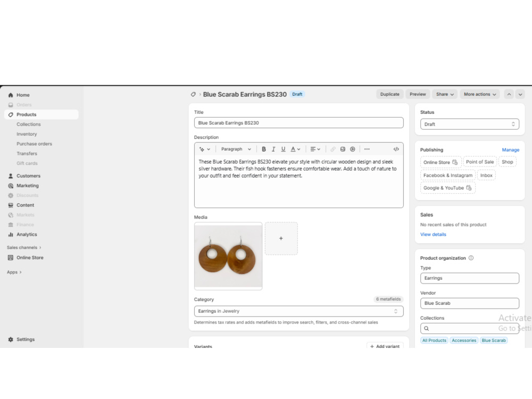Viewport: 532px width, 399px height.
Task: Click the Vendor input field Blue Scarab
Action: 470,303
